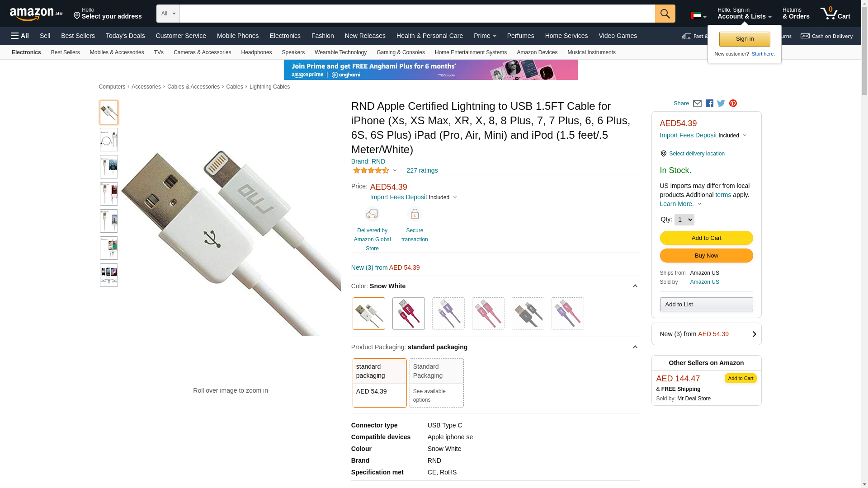868x488 pixels.
Task: Select Standard Packaging see available options
Action: pos(436,383)
